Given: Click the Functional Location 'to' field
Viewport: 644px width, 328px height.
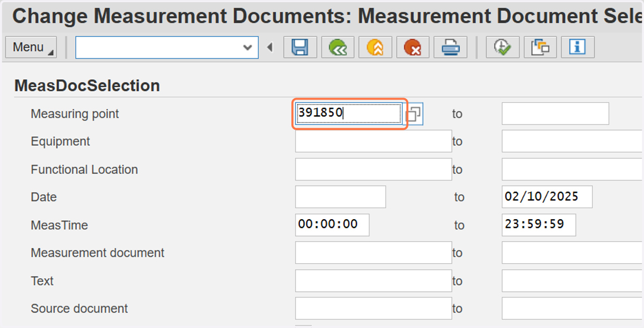Looking at the screenshot, I should click(x=573, y=169).
